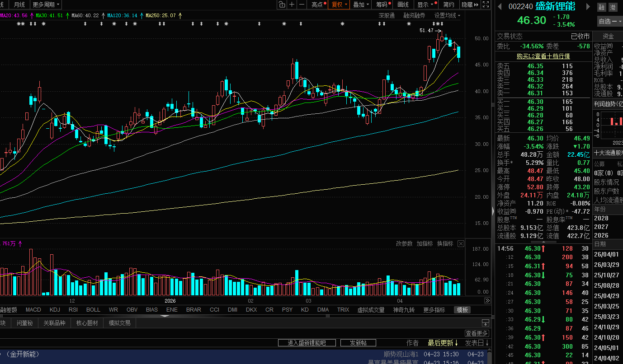Viewport: 623px width, 364px height.
Task: Click the chart lock icon
Action: 282,5
